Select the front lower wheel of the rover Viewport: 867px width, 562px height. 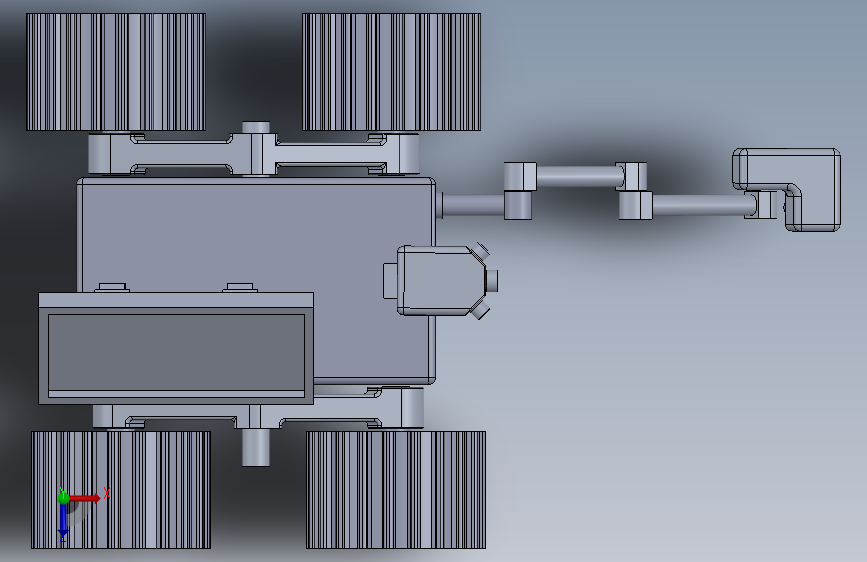(x=396, y=490)
